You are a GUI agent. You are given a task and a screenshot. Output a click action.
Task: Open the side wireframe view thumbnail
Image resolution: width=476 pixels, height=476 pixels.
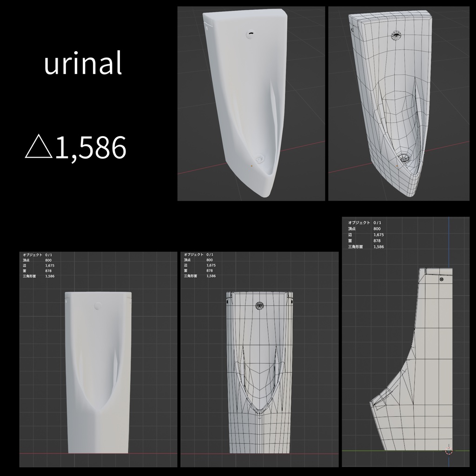405,342
